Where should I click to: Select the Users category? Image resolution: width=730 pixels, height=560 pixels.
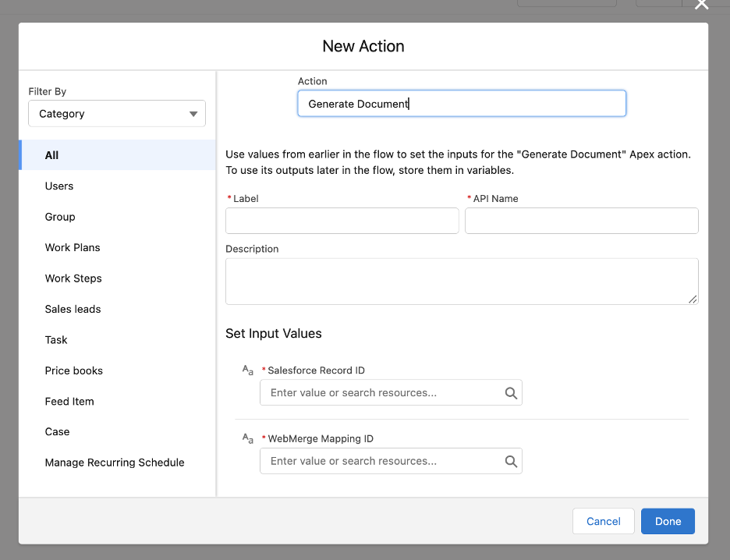click(58, 186)
